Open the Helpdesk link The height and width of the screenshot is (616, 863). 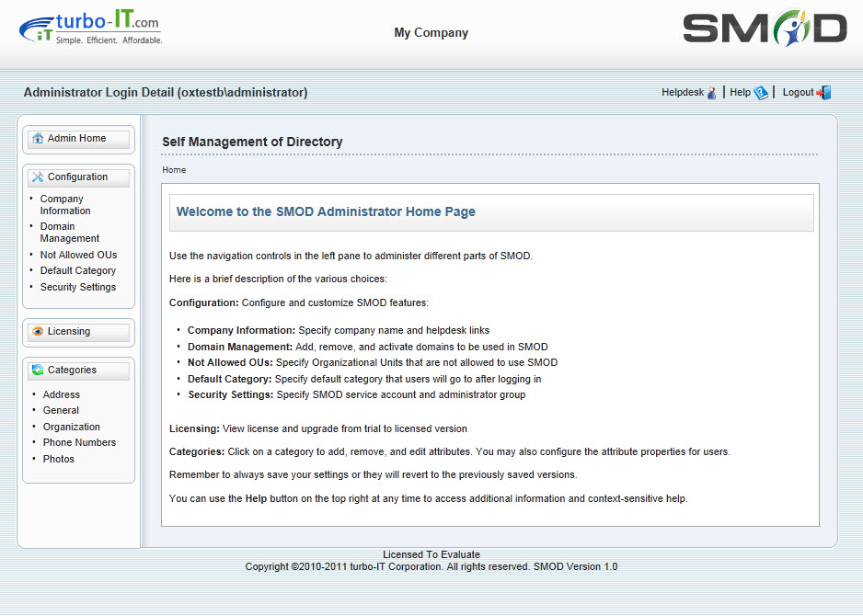point(683,92)
